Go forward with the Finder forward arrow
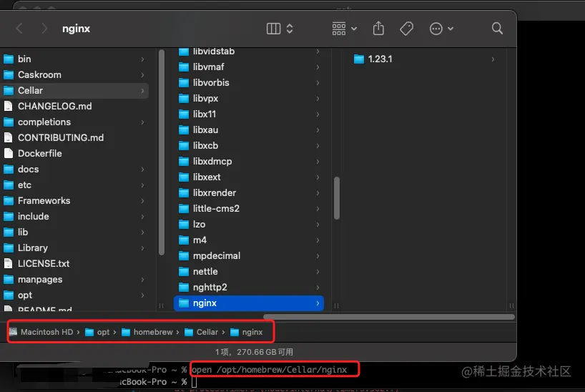The image size is (585, 392). click(44, 29)
